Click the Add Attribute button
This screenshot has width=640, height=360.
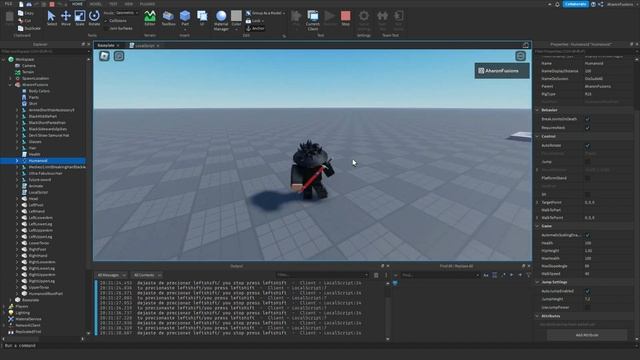click(x=587, y=335)
